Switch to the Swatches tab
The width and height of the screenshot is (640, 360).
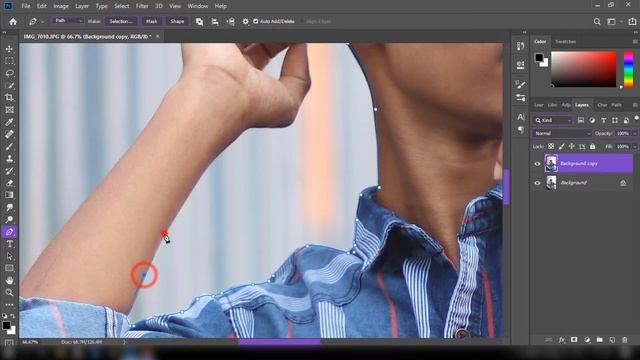pos(565,42)
